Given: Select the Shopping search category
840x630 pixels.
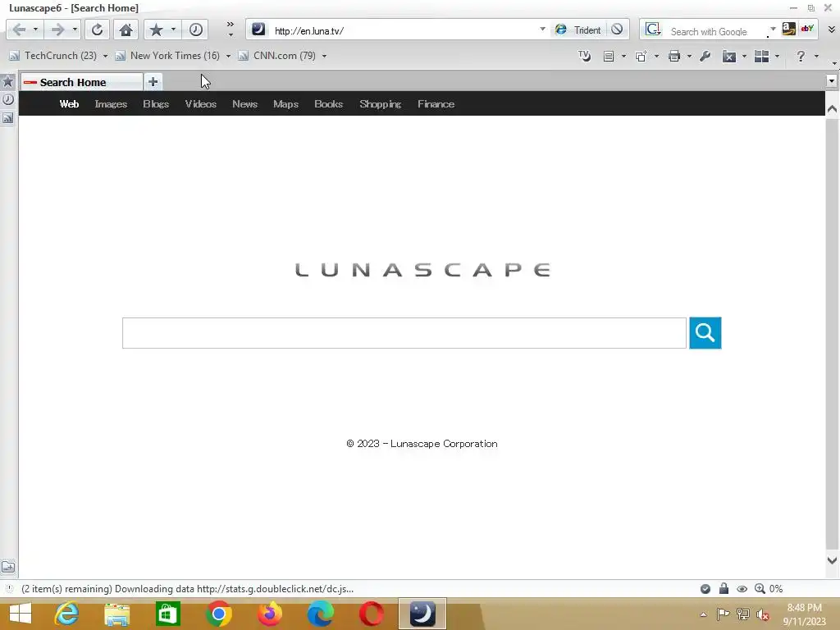Looking at the screenshot, I should [x=381, y=104].
